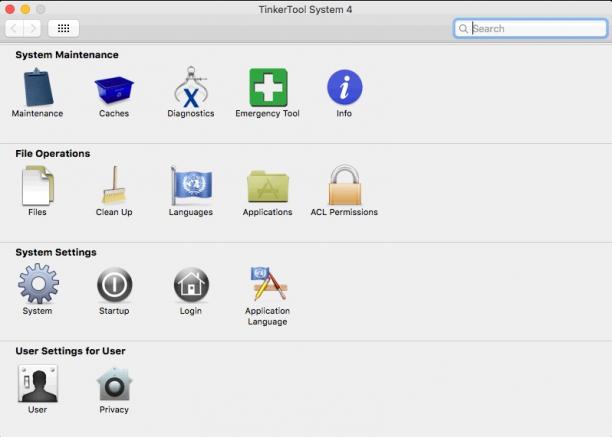Click the show-all grid button
Image resolution: width=612 pixels, height=437 pixels.
pos(64,28)
